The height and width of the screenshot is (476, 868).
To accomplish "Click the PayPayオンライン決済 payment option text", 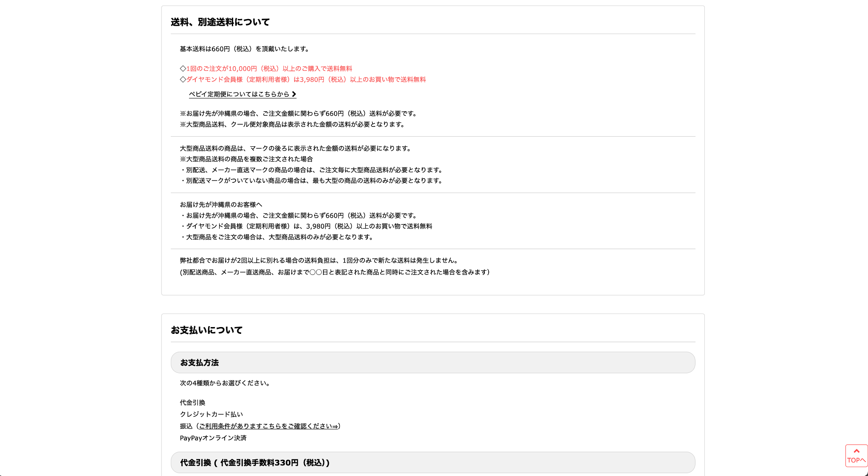I will [x=213, y=438].
